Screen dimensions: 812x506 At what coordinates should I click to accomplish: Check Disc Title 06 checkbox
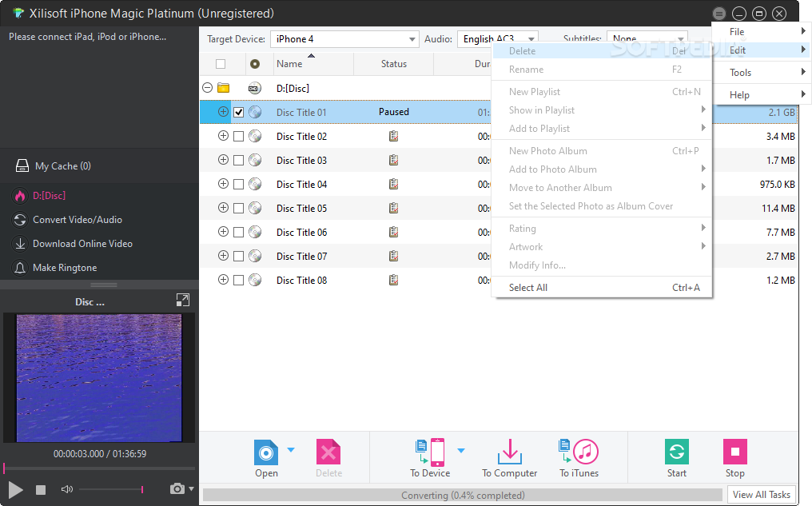point(238,232)
